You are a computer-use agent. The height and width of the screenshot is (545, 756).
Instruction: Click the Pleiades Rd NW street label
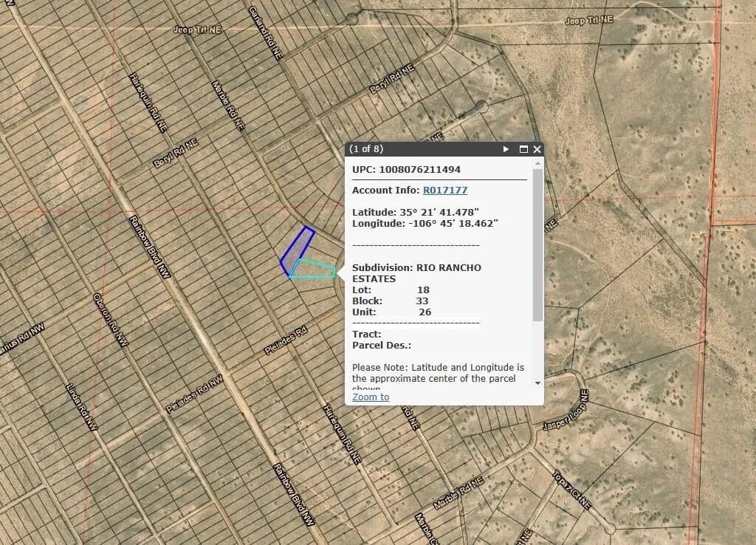point(194,396)
